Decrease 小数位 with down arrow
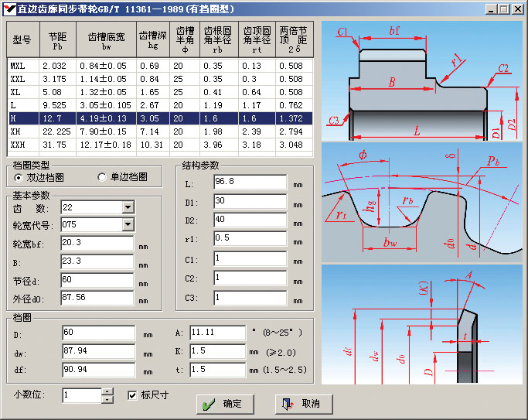528x420 pixels. 107,399
